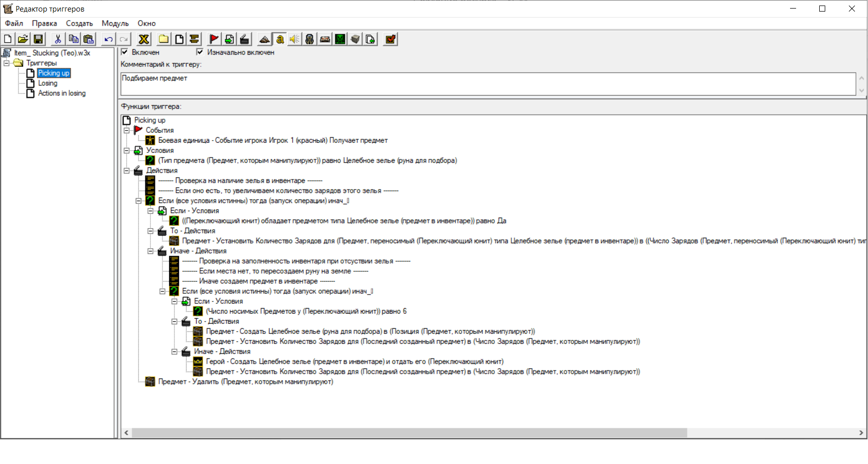868x464 pixels.
Task: Toggle the 'Изначально включен' checkbox
Action: click(x=200, y=52)
